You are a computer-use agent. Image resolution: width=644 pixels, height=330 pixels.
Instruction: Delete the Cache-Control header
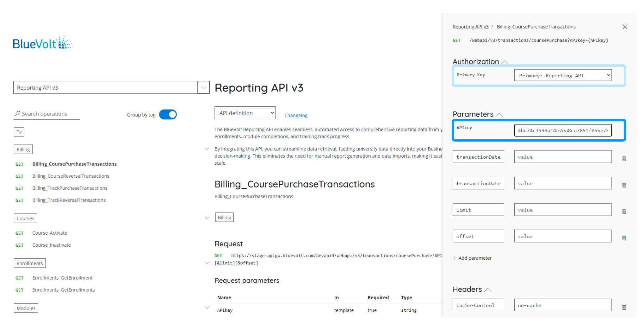pos(624,307)
